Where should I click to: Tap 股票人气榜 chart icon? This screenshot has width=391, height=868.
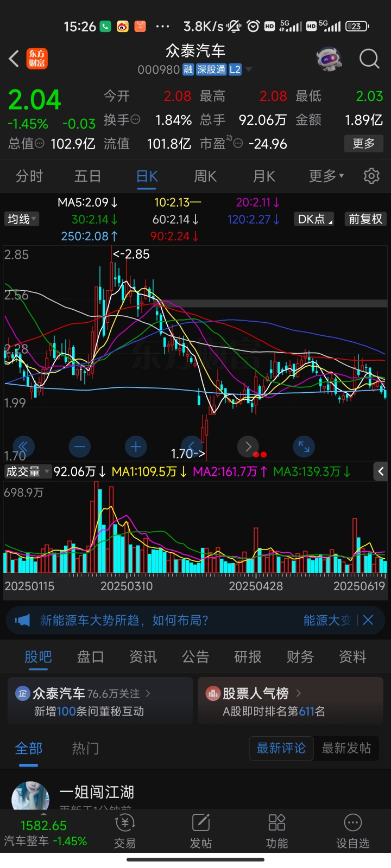[x=212, y=693]
